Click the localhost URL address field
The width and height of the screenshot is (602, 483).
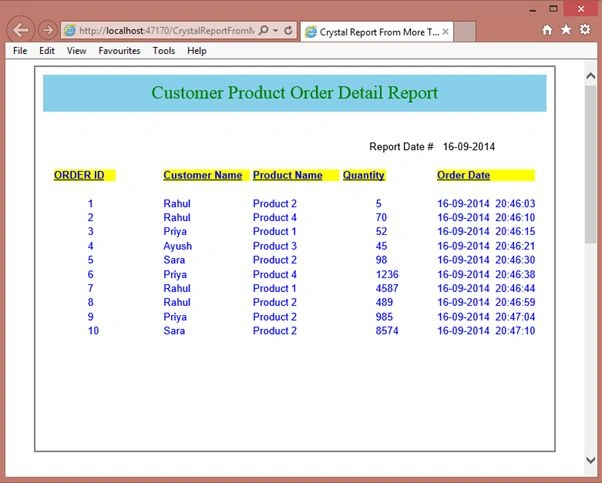coord(167,30)
